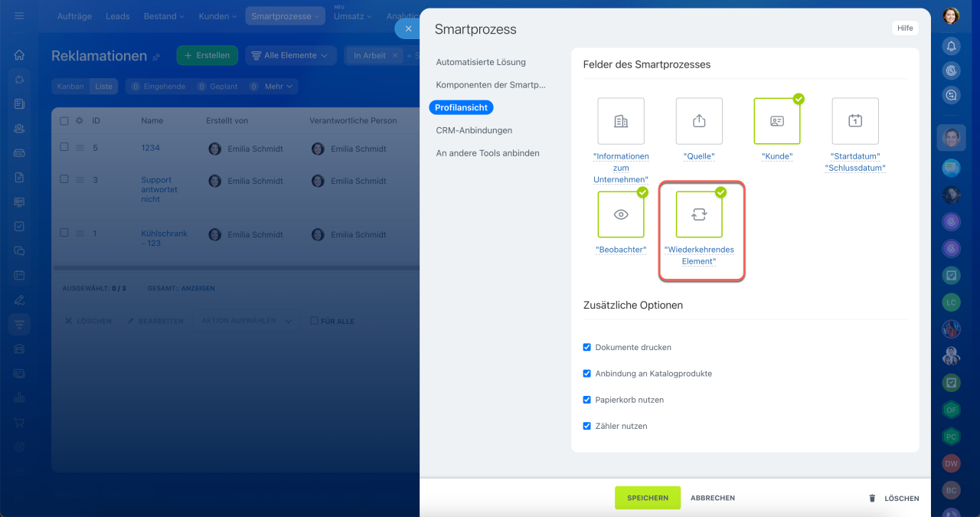Switch to the Liste view

click(x=103, y=87)
